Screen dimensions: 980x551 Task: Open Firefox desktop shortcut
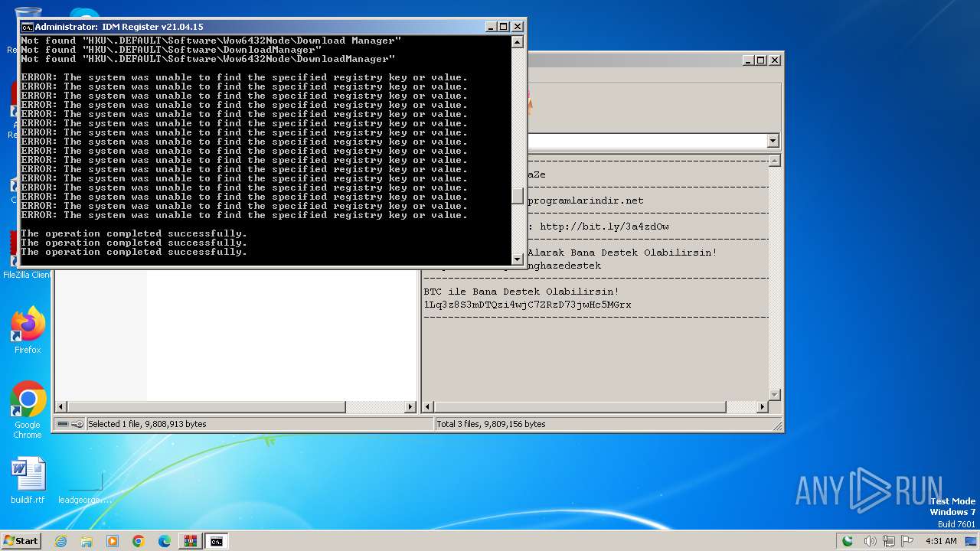[28, 331]
